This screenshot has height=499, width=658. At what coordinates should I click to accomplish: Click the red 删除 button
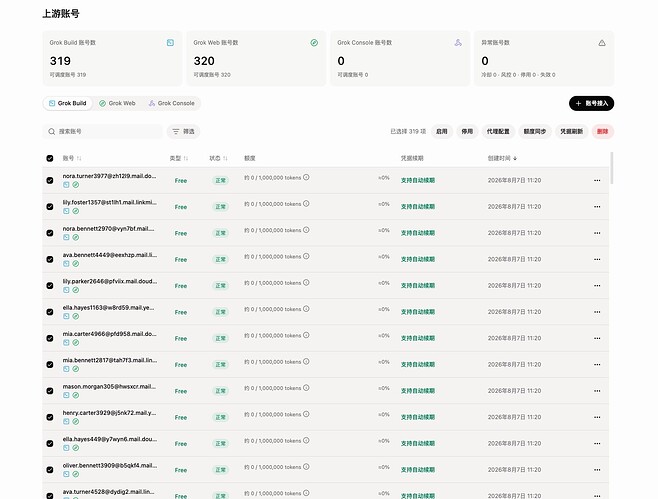(x=603, y=131)
